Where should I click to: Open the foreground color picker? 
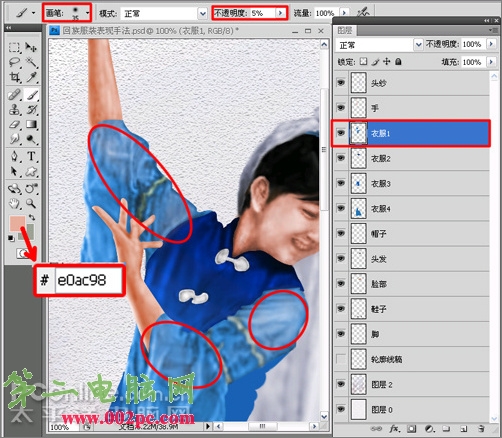coord(16,222)
